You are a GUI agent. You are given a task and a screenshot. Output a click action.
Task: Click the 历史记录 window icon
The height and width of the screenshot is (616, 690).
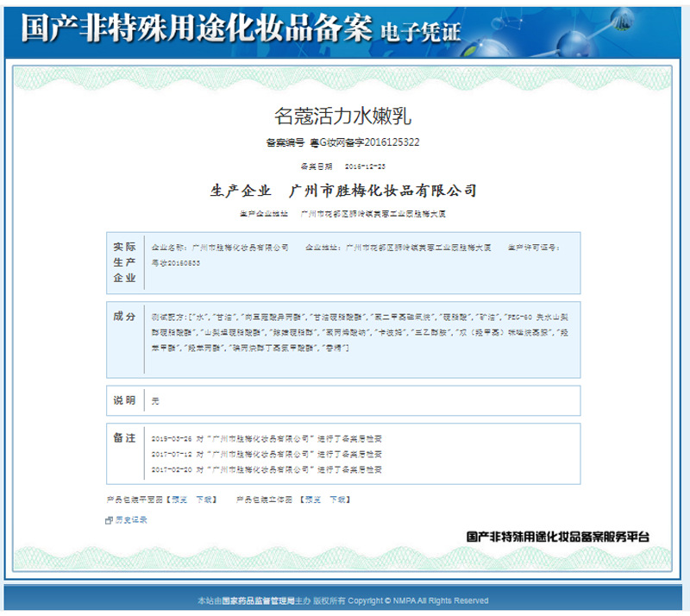pos(109,520)
